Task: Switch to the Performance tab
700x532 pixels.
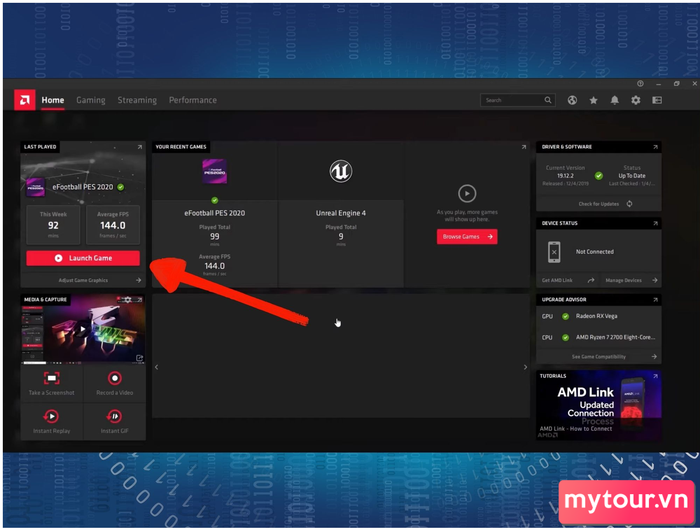Action: [x=193, y=100]
